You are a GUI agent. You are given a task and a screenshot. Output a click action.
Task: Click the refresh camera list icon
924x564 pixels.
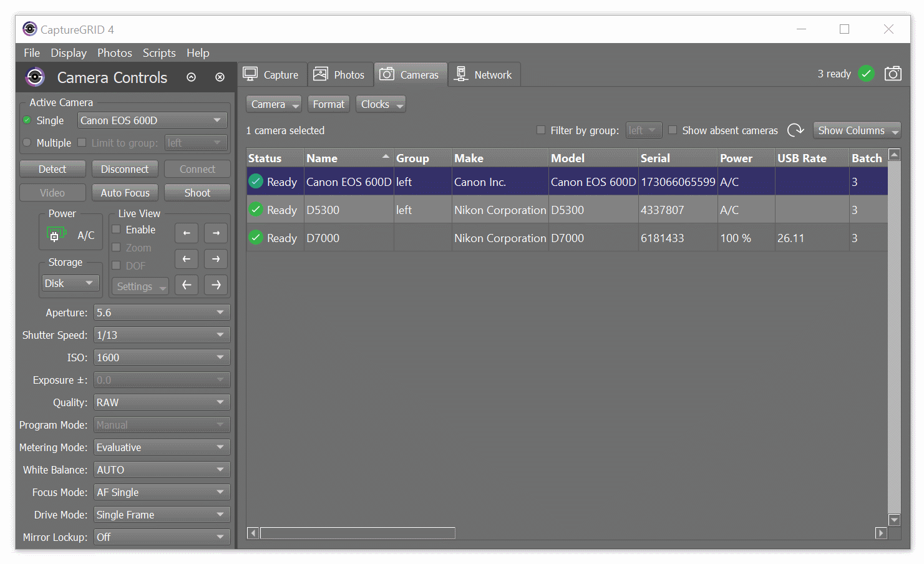tap(795, 130)
